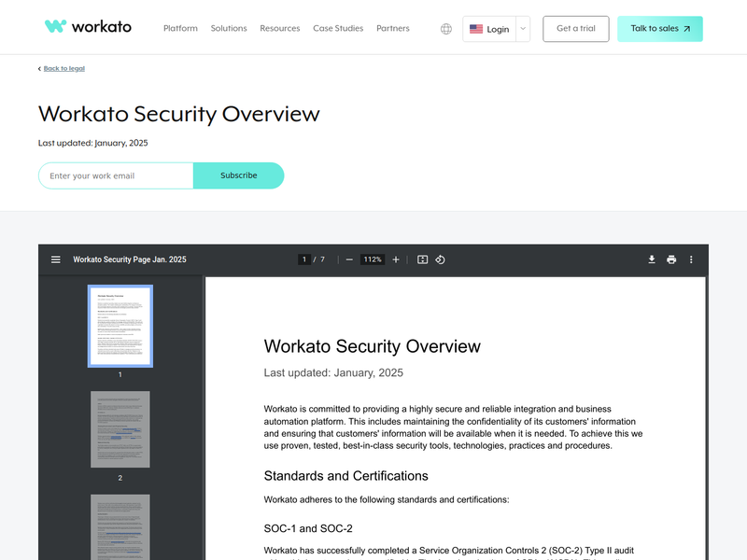Viewport: 747px width, 560px height.
Task: Download the Workato Security PDF
Action: (x=652, y=259)
